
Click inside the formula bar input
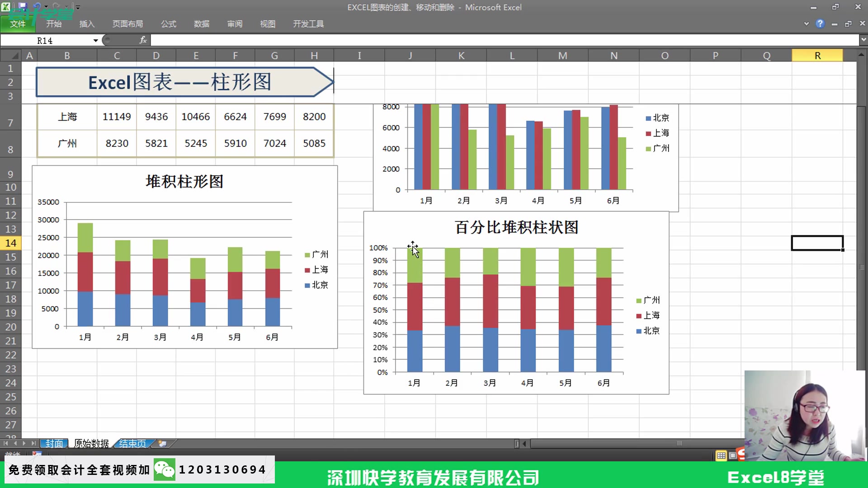(497, 40)
